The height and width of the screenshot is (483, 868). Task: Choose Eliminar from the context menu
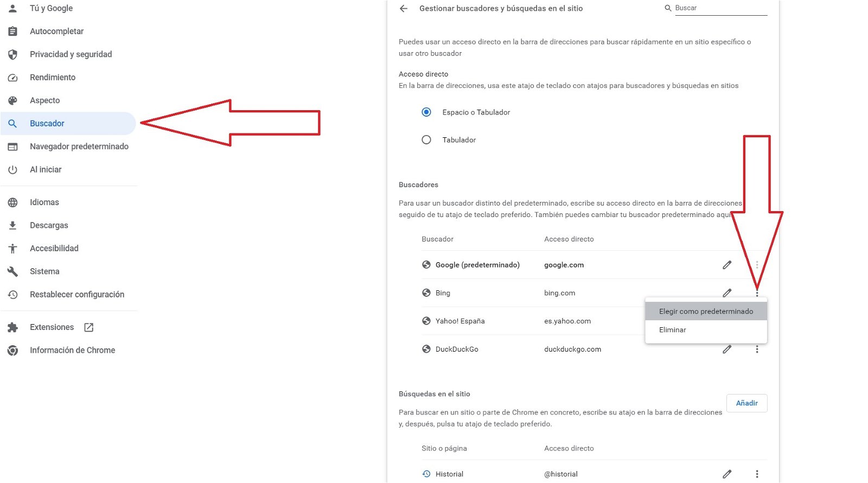click(706, 329)
